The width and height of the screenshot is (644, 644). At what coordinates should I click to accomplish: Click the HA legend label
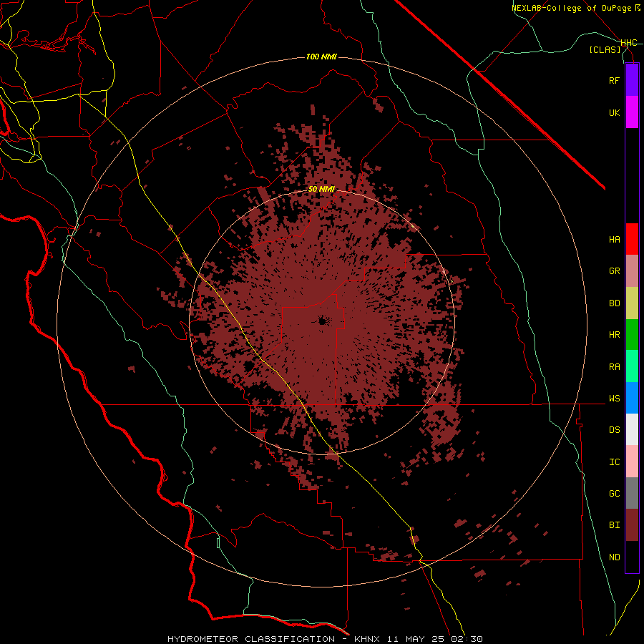click(x=614, y=240)
